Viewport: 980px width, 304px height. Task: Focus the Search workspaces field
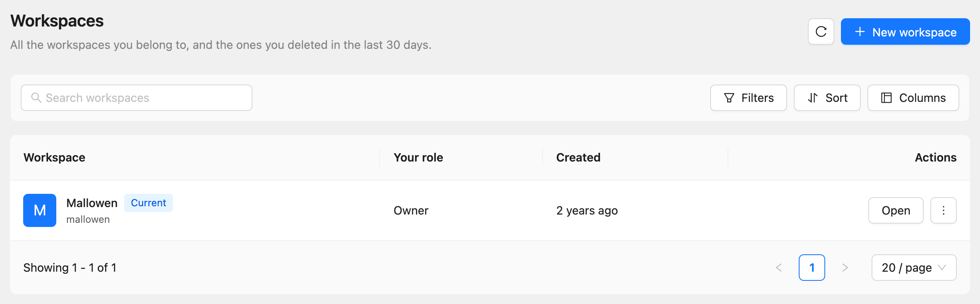point(137,98)
